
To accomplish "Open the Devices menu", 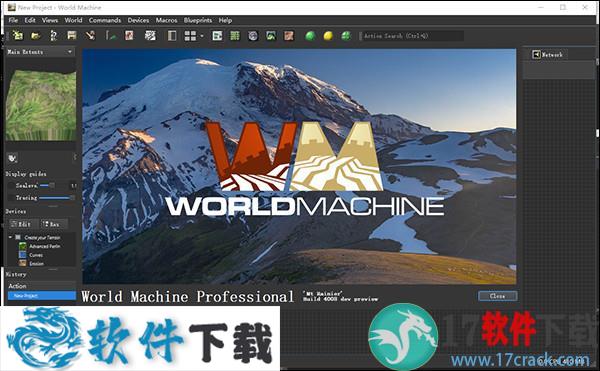I will 138,20.
